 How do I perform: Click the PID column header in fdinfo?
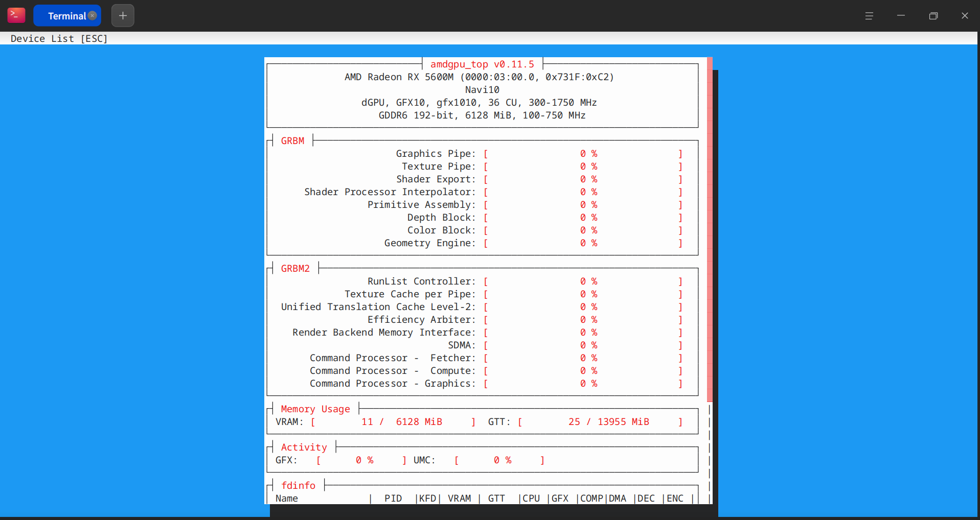click(393, 498)
